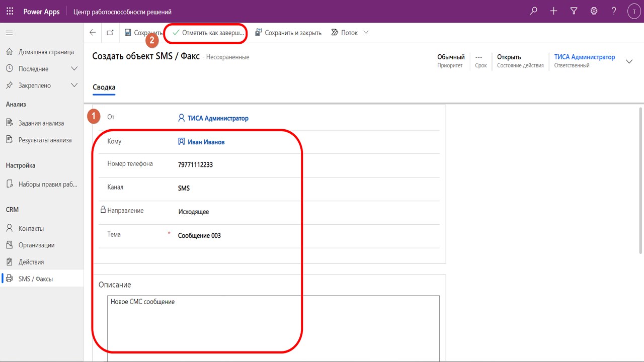The width and height of the screenshot is (644, 362).
Task: Open the settings gear icon
Action: point(594,11)
